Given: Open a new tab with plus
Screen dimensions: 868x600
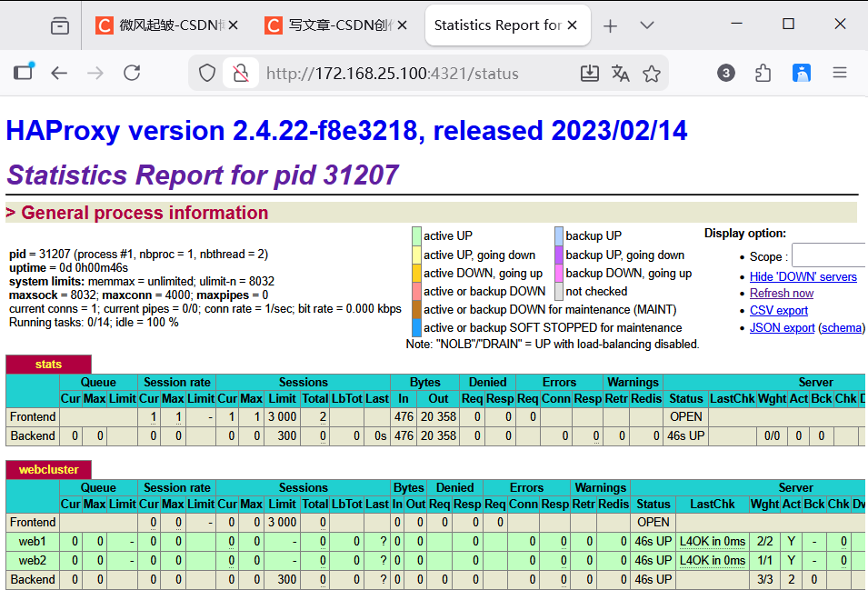Looking at the screenshot, I should pos(610,26).
